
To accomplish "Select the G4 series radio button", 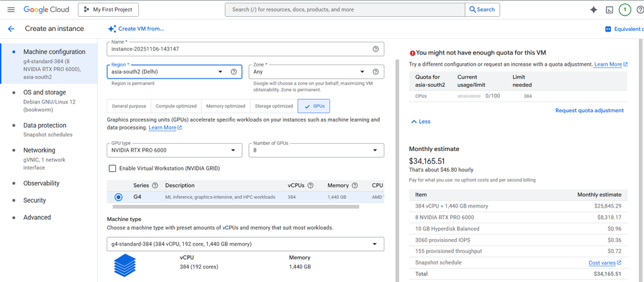I will pos(119,197).
